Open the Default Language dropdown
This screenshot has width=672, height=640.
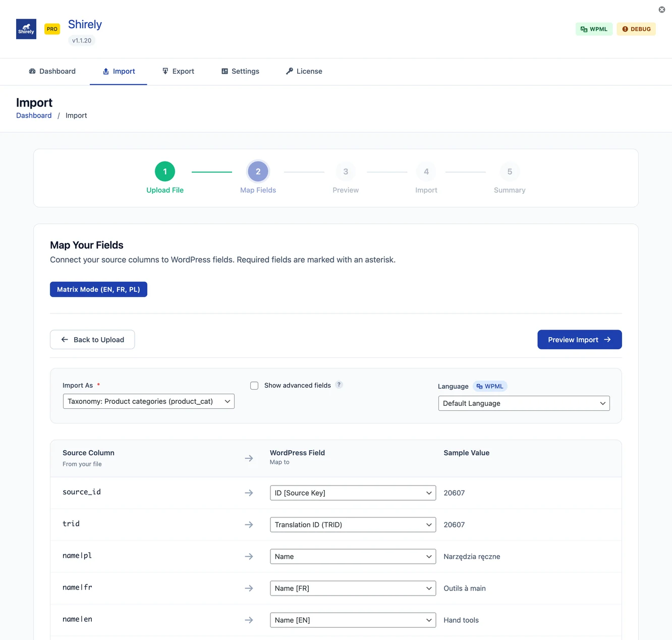pos(524,403)
